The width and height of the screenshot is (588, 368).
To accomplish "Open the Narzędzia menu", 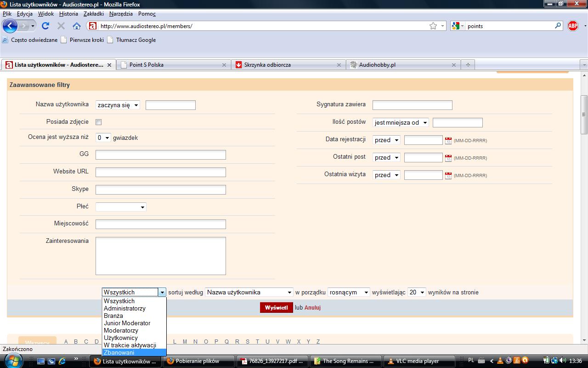I will [x=121, y=14].
